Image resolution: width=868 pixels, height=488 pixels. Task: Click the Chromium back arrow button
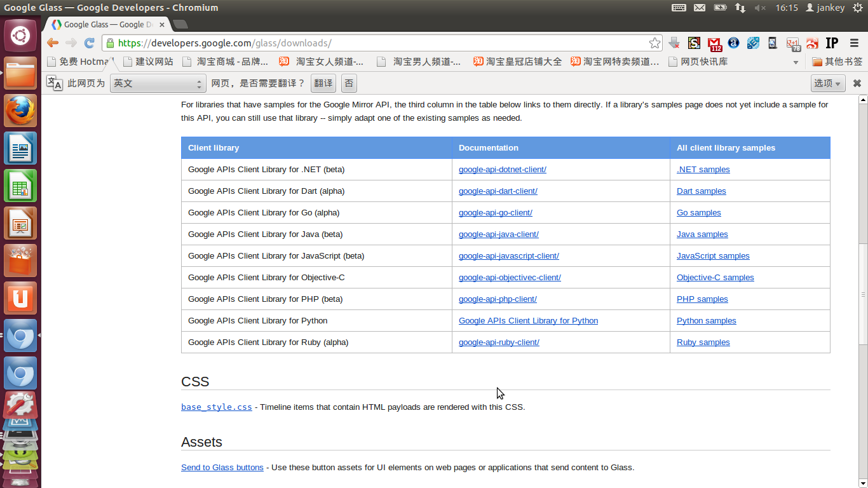coord(53,43)
